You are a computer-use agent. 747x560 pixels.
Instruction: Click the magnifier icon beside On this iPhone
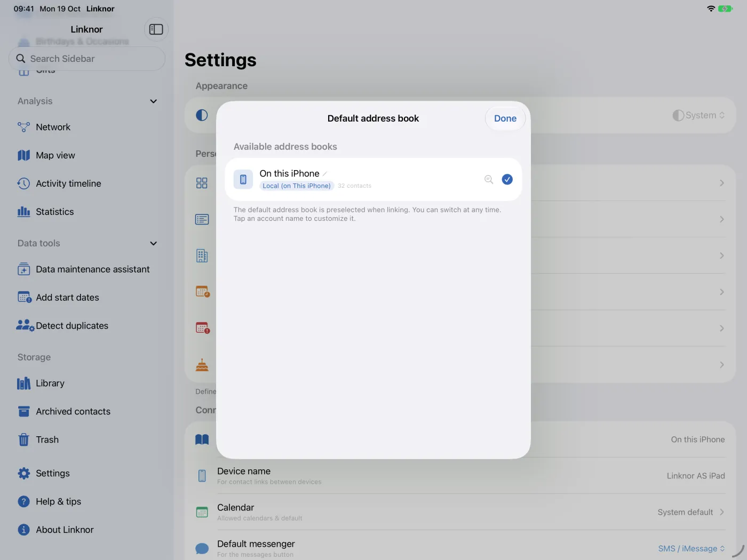pyautogui.click(x=489, y=180)
